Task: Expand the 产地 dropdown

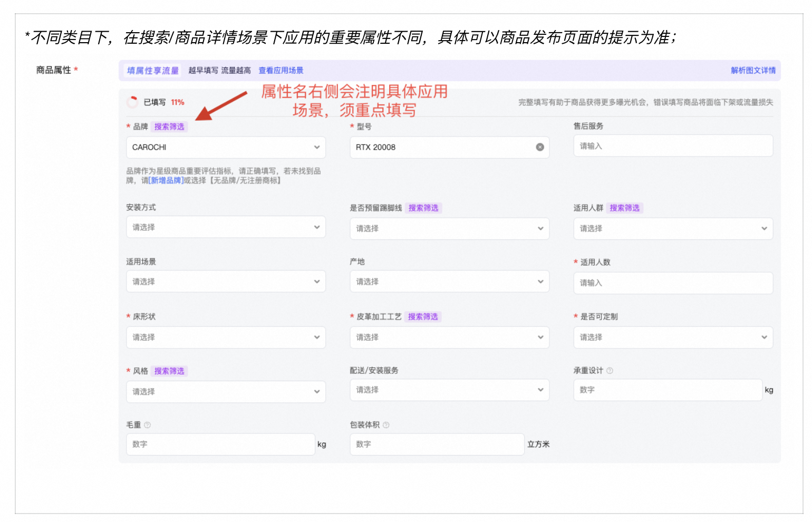Action: coord(449,282)
